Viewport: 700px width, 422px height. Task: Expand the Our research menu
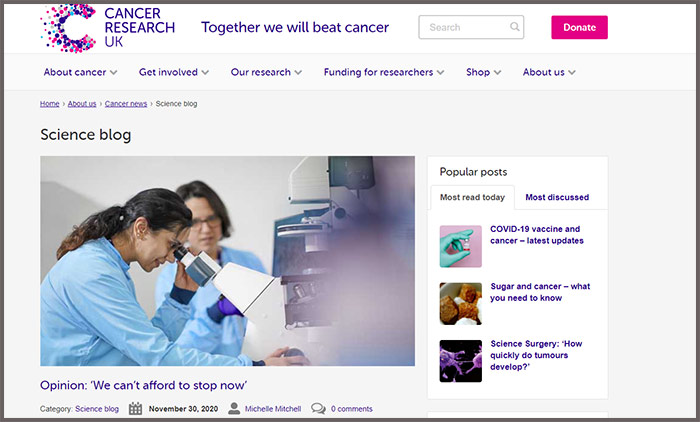(x=266, y=72)
